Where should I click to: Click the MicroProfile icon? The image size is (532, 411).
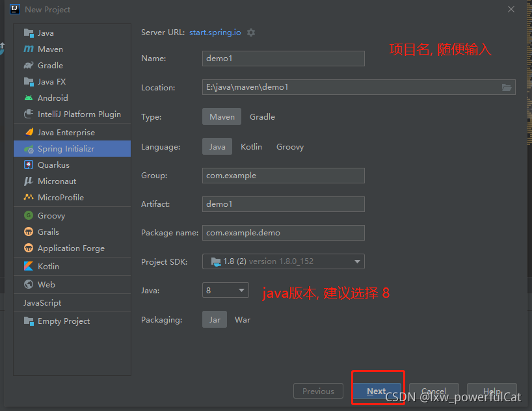[x=29, y=197]
